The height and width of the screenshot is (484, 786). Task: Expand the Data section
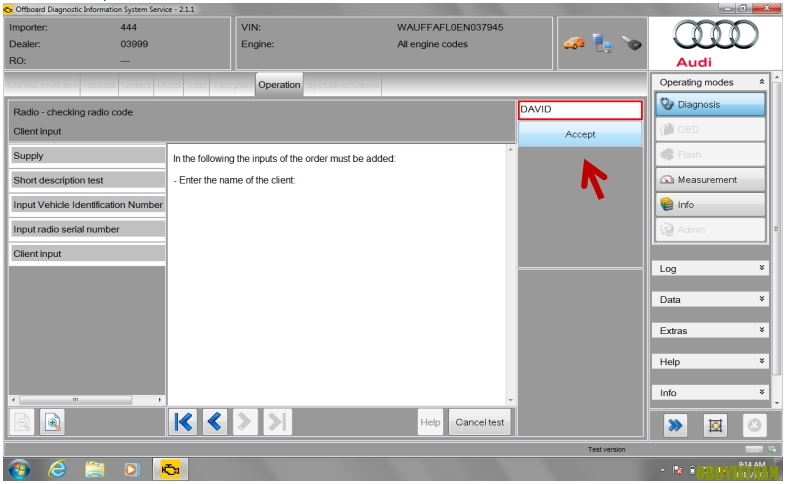710,300
